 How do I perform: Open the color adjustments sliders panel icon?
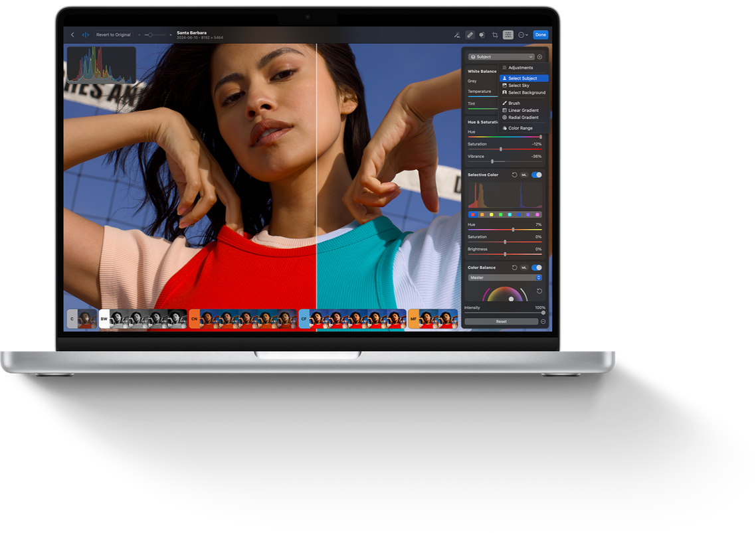point(508,35)
